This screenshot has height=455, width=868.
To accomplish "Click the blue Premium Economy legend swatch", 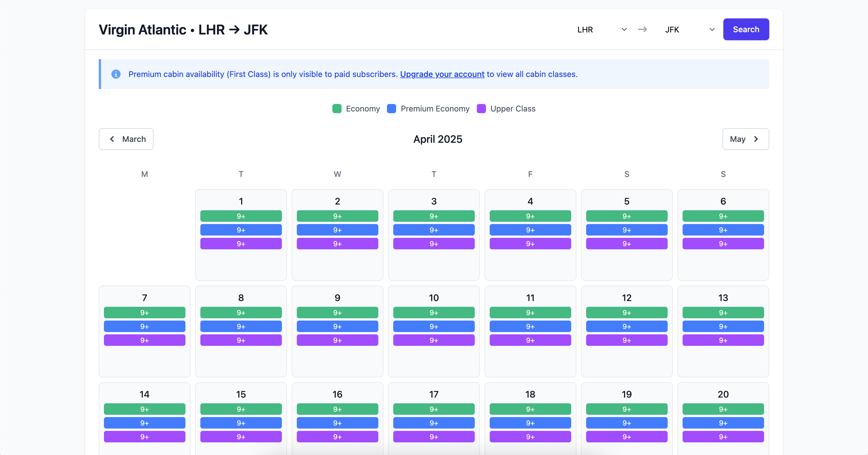I will pos(392,109).
